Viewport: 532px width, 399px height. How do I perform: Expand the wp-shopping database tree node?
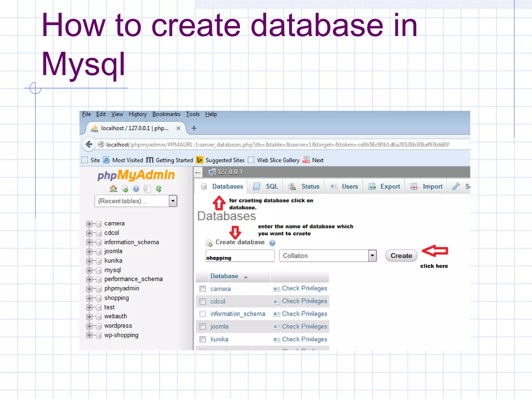tap(89, 335)
